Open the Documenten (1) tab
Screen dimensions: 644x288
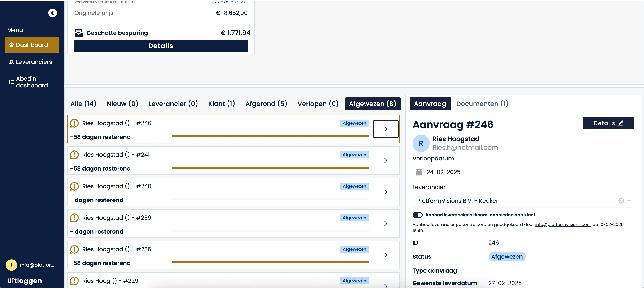[x=482, y=104]
